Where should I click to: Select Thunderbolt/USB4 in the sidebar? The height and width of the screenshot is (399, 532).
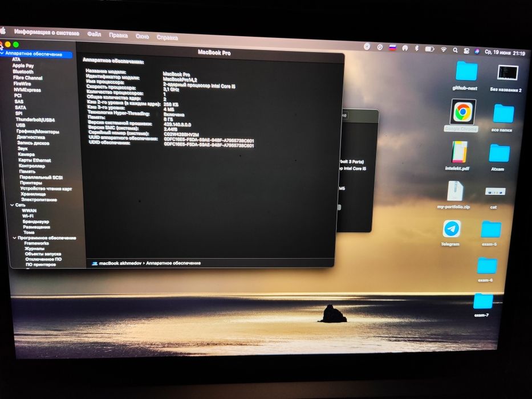point(35,120)
